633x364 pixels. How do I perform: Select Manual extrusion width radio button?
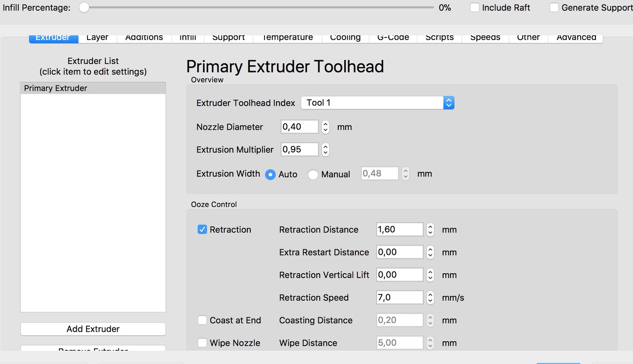[313, 174]
